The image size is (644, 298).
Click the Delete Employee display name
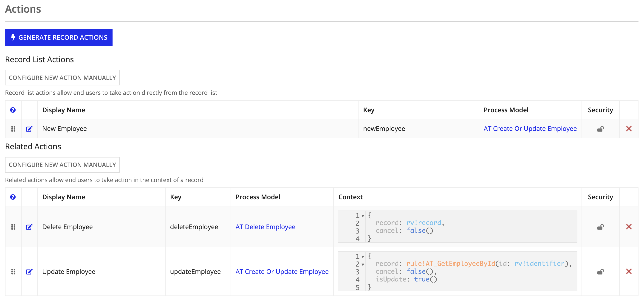point(68,227)
